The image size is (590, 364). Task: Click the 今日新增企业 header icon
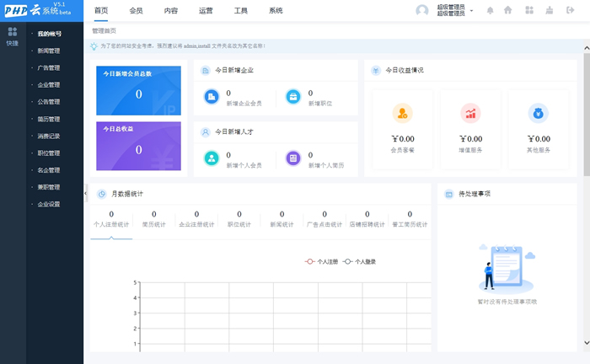(x=205, y=70)
